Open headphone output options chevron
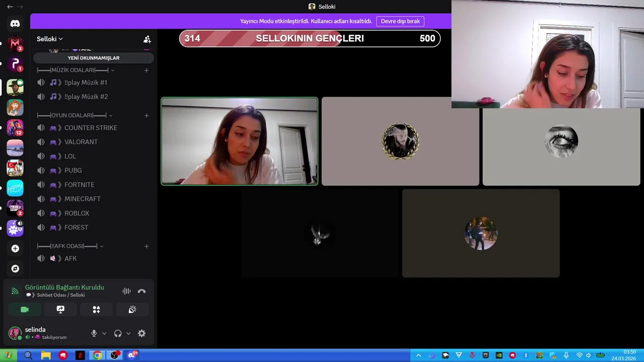The width and height of the screenshot is (644, 362). [128, 333]
